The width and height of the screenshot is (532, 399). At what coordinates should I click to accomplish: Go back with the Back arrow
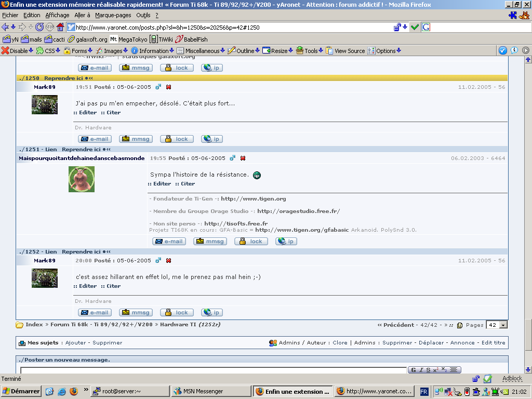pos(5,27)
